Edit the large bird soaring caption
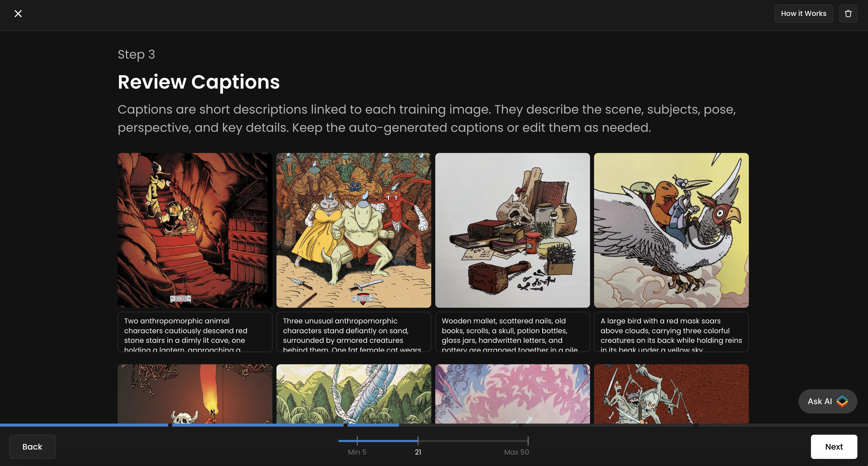The height and width of the screenshot is (466, 868). coord(671,332)
